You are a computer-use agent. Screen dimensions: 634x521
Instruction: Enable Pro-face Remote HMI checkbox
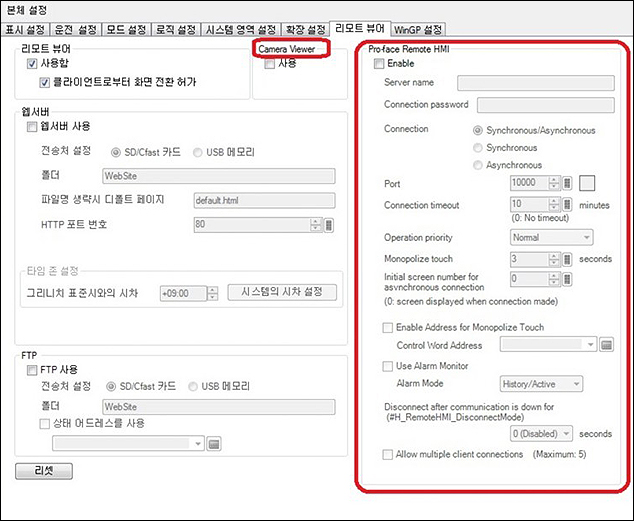[378, 63]
